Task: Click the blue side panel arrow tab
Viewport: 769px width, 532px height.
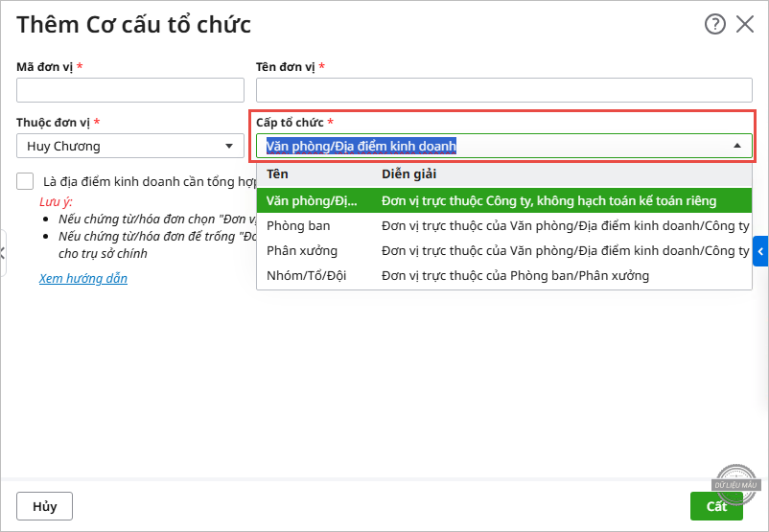Action: (x=760, y=251)
